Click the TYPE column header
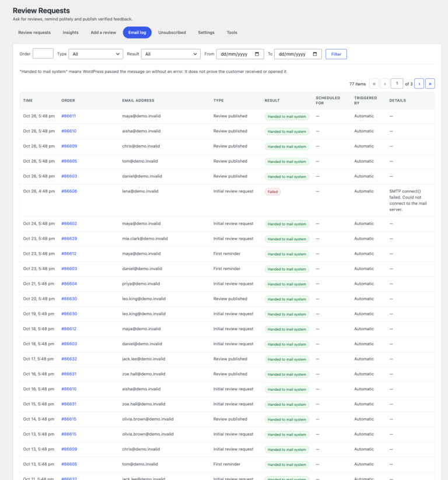The height and width of the screenshot is (480, 448). point(219,100)
